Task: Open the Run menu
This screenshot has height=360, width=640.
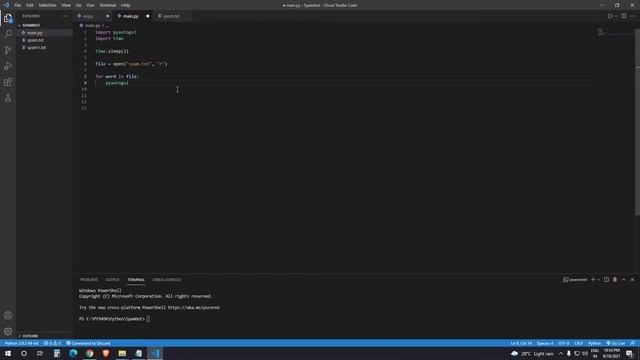Action: pyautogui.click(x=90, y=5)
